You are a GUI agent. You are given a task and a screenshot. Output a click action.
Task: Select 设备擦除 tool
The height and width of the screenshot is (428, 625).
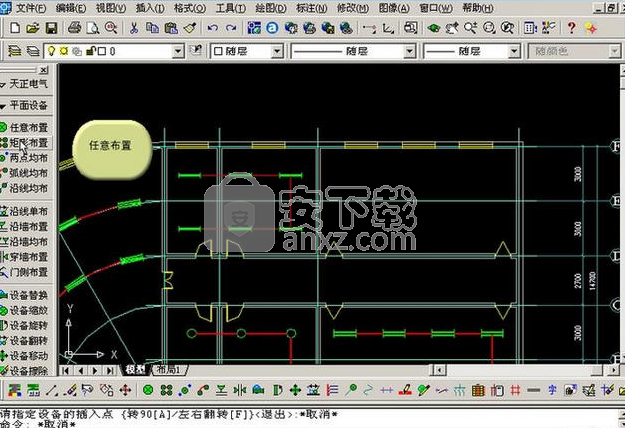[x=24, y=371]
